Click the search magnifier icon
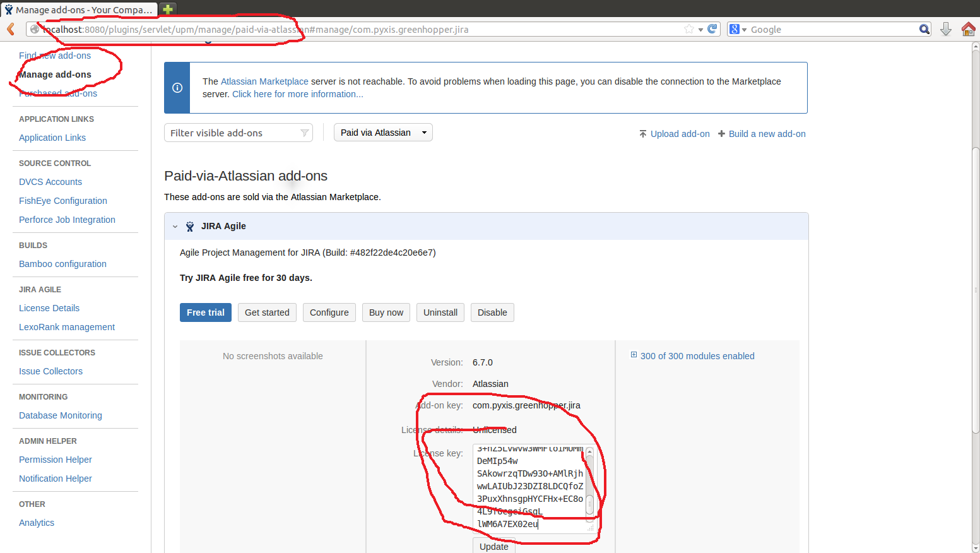Screen dimensions: 980x553 pos(924,29)
